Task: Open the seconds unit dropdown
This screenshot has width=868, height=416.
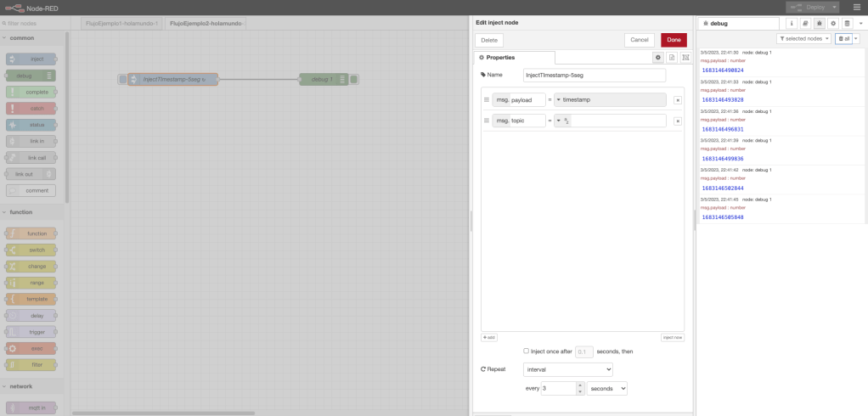Action: point(606,388)
